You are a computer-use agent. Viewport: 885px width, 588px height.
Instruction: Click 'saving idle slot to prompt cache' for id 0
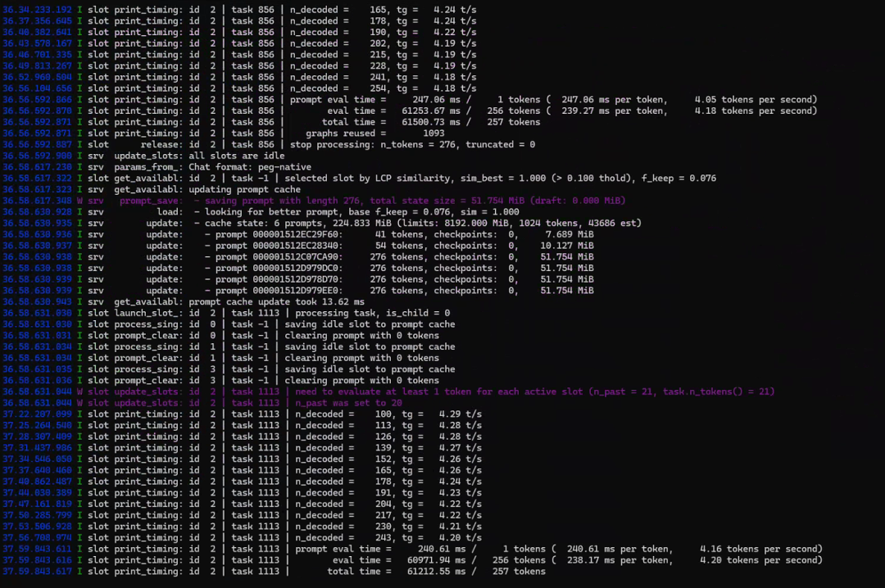click(x=370, y=324)
